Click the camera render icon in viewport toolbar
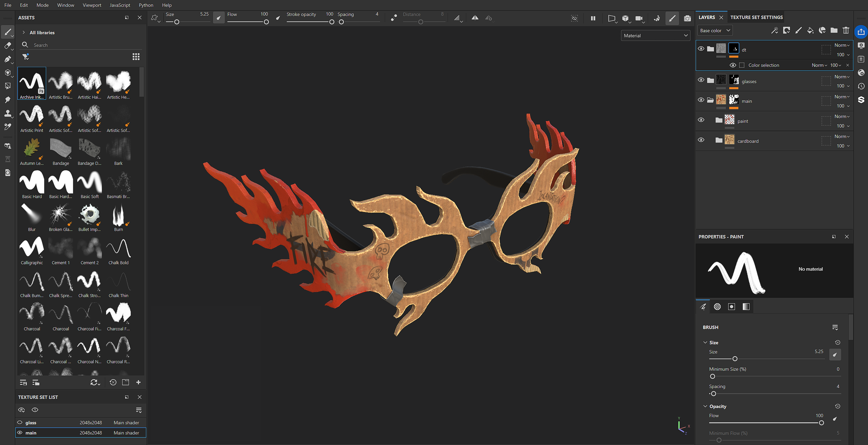Screen dimensions: 868x445 687,18
